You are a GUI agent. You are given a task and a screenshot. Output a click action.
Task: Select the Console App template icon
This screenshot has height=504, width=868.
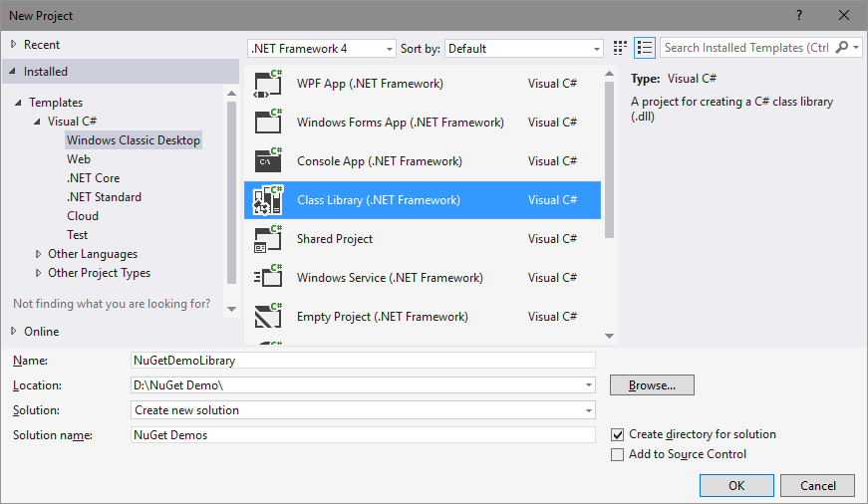point(268,161)
